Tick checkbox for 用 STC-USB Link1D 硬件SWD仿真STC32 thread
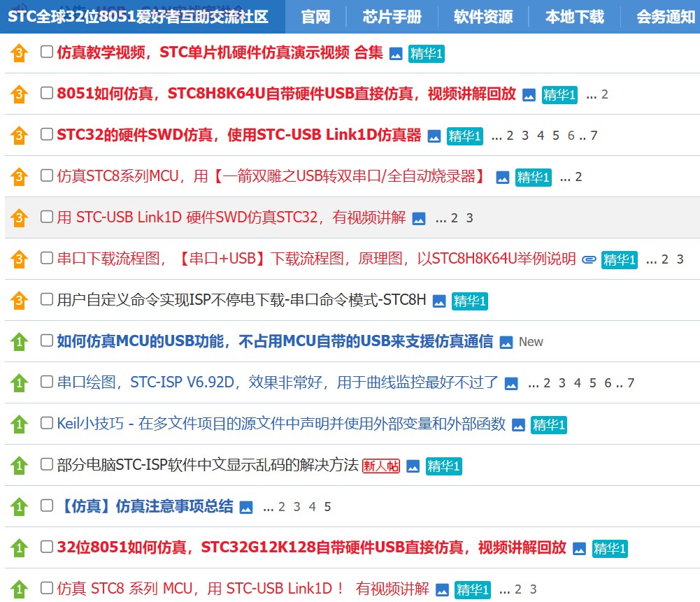700x602 pixels. click(47, 217)
